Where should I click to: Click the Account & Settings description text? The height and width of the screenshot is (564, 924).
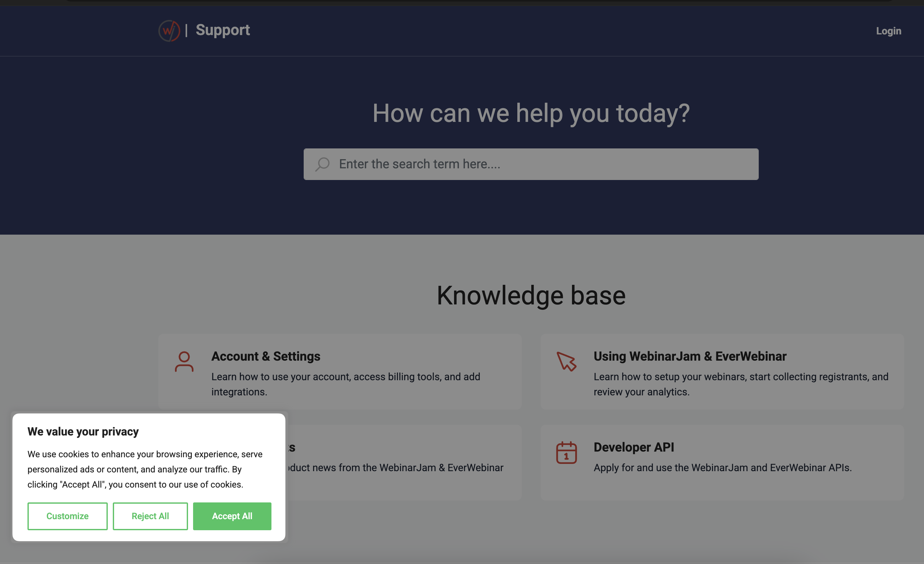click(346, 384)
